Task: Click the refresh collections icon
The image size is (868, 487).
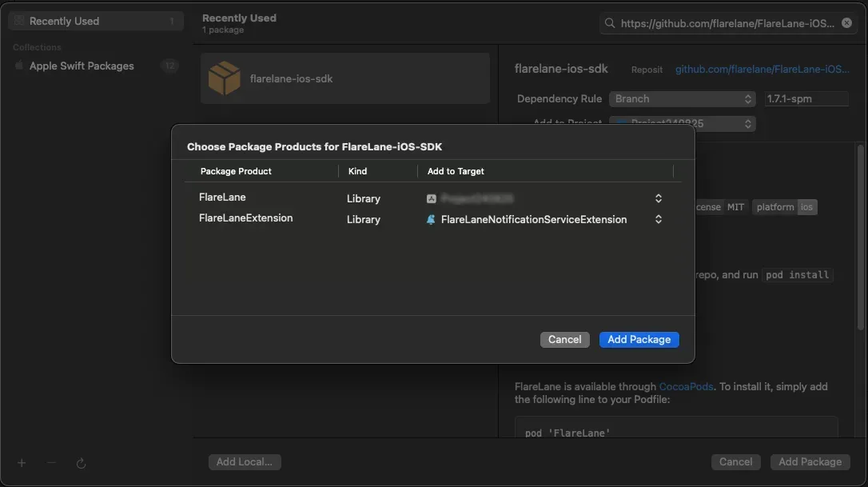Action: point(81,463)
